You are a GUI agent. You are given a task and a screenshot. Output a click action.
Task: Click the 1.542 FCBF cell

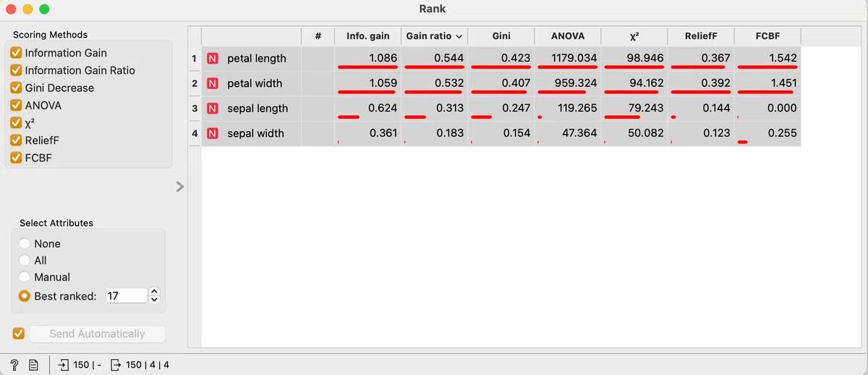click(x=768, y=59)
